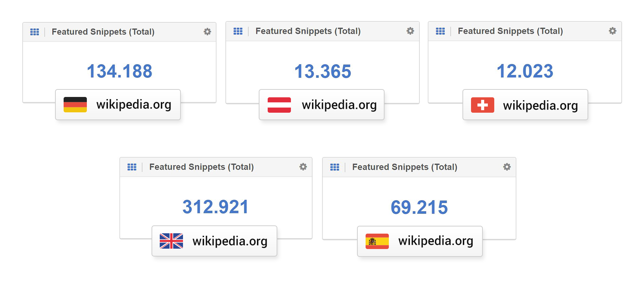
Task: Open the 134.188 featured snippets total
Action: tap(119, 71)
